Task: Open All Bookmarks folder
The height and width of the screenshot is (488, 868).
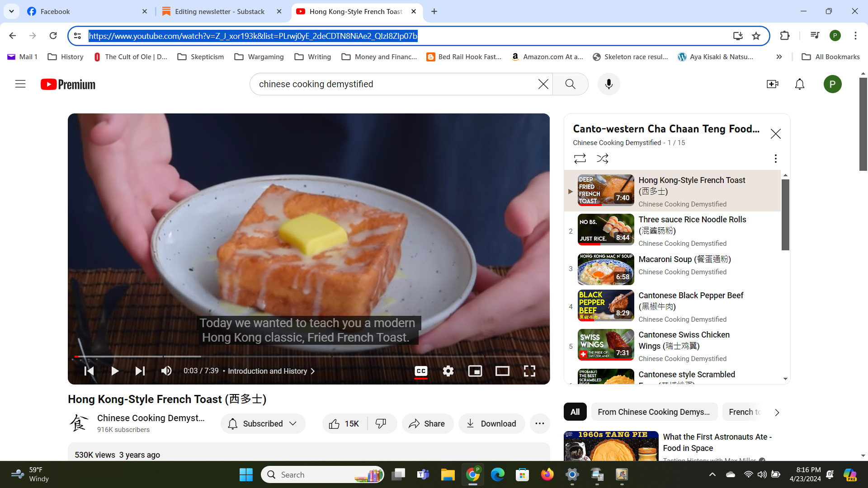Action: pos(830,56)
